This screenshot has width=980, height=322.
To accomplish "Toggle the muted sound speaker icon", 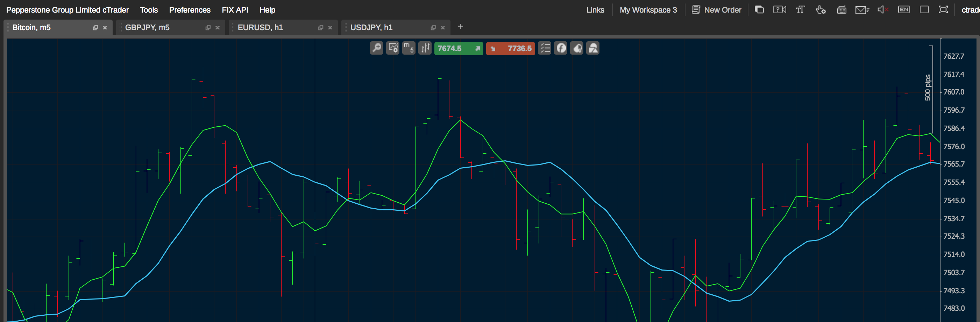I will point(883,9).
